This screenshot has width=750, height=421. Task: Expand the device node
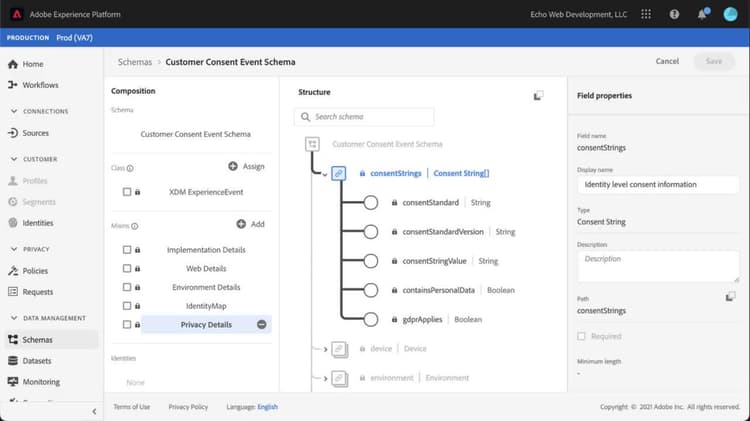pos(325,349)
